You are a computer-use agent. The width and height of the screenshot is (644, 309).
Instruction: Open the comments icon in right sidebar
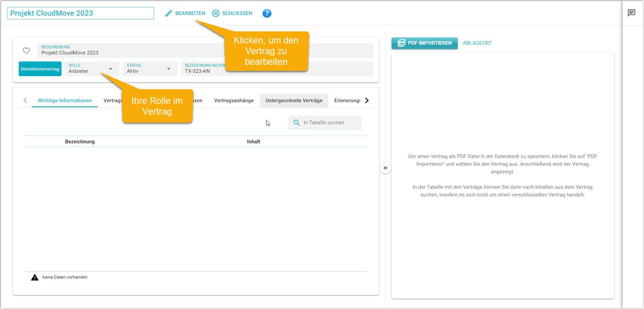pos(631,13)
